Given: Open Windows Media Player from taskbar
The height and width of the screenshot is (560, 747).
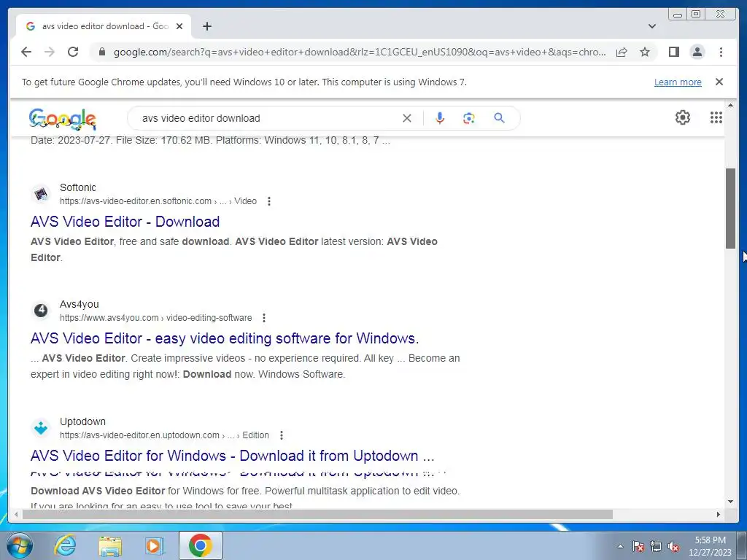Looking at the screenshot, I should [x=154, y=545].
